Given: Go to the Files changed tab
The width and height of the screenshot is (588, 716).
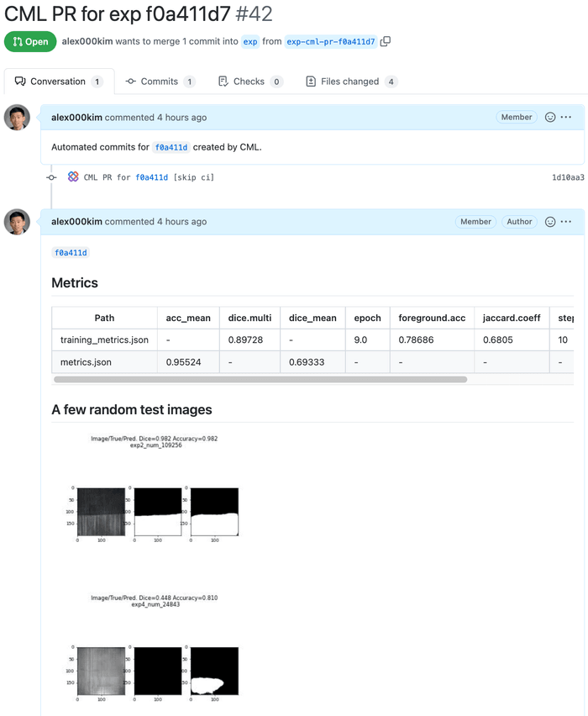Looking at the screenshot, I should [x=351, y=82].
